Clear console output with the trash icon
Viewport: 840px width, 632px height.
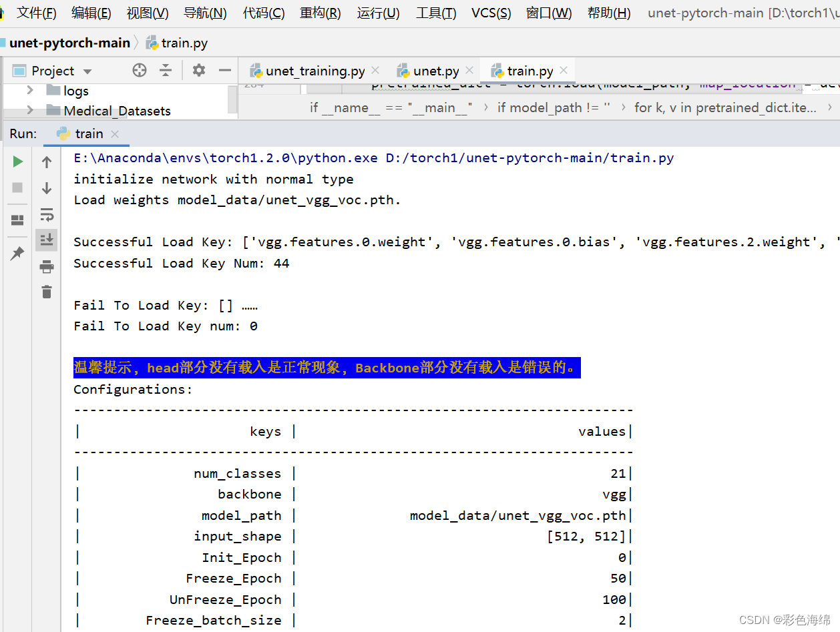point(46,291)
